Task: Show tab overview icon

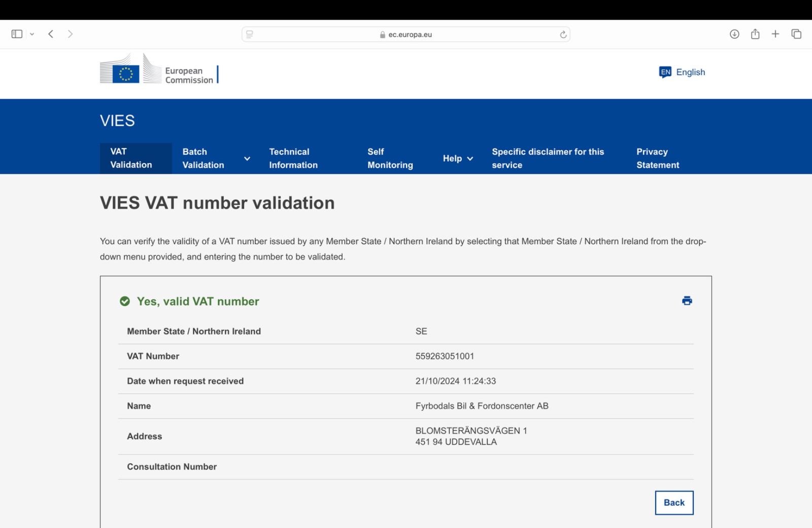Action: click(796, 34)
